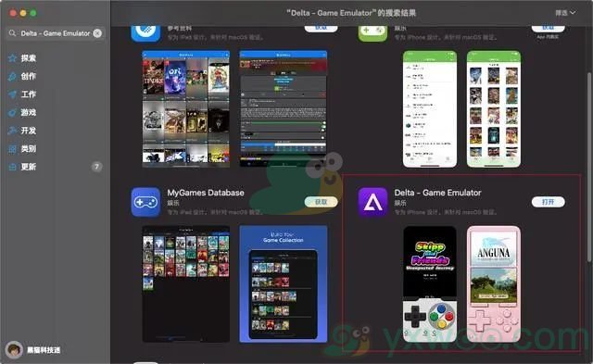The width and height of the screenshot is (593, 364).
Task: Open the account avatar at sidebar bottom
Action: [14, 349]
